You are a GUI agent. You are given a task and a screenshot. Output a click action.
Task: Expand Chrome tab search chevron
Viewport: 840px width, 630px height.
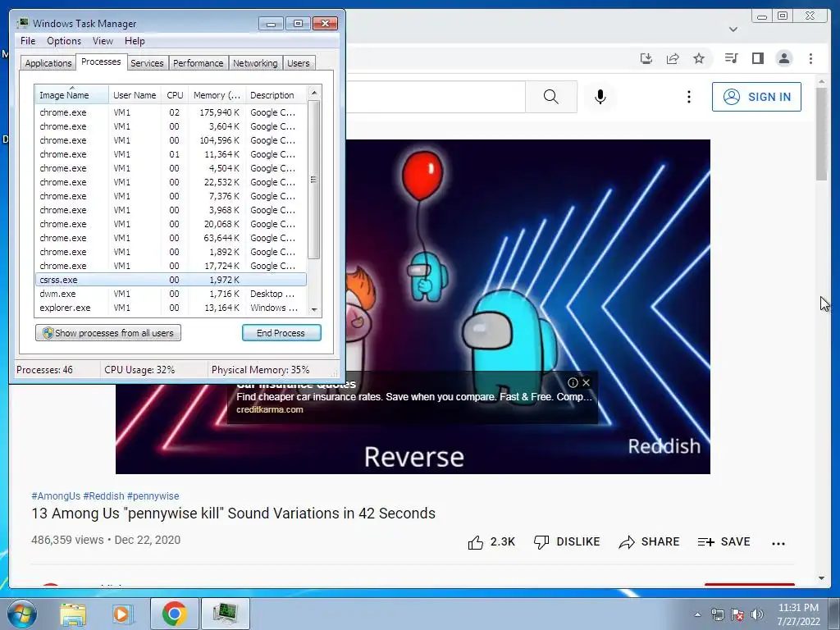(x=733, y=29)
